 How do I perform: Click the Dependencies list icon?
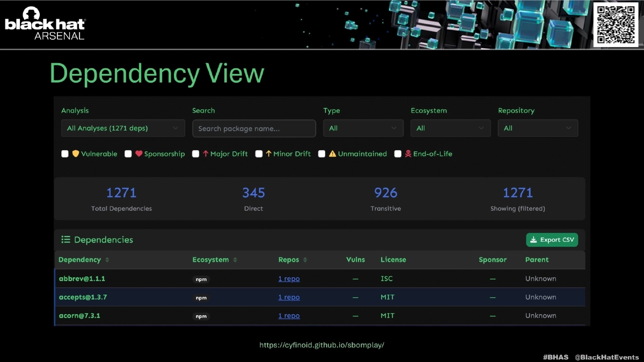(66, 240)
